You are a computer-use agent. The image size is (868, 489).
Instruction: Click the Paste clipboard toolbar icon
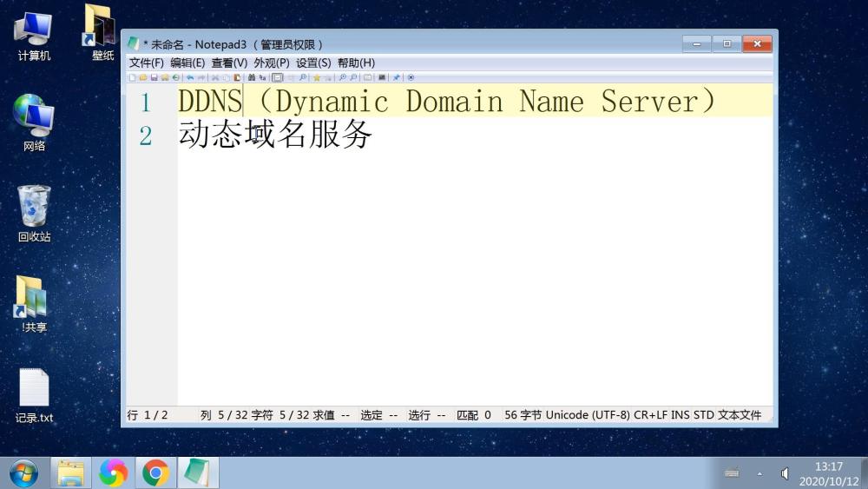click(238, 77)
